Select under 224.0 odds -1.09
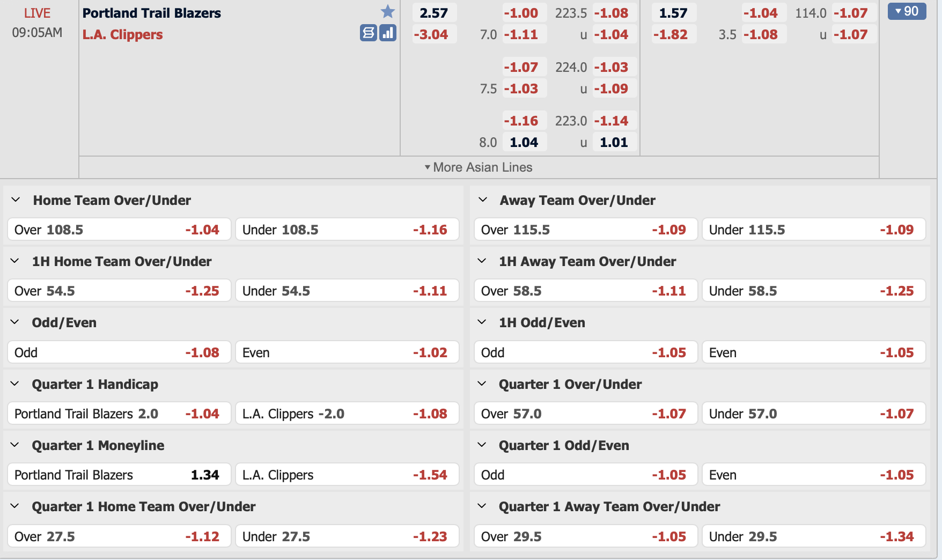This screenshot has height=560, width=942. (614, 89)
